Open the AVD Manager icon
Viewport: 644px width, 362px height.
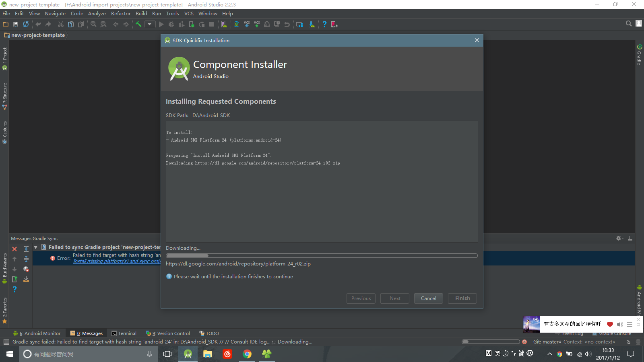point(224,24)
